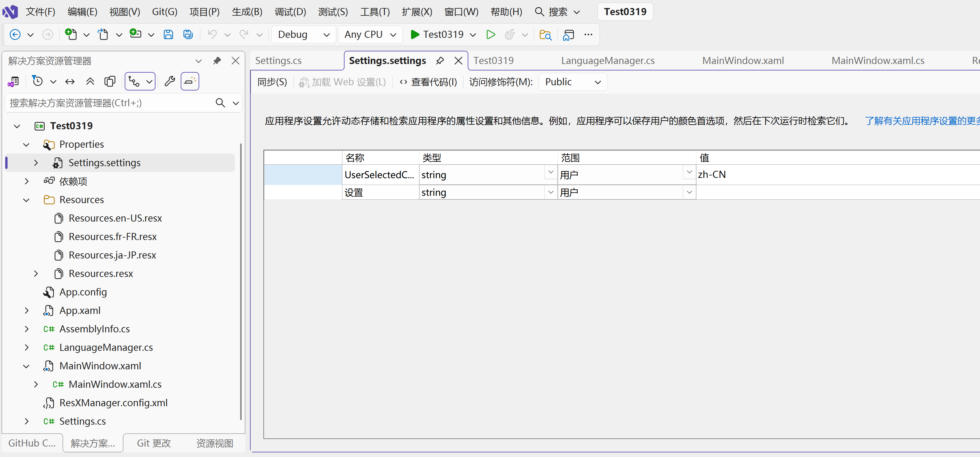The width and height of the screenshot is (980, 457).
Task: Switch to LanguageManager.cs tab
Action: [x=607, y=61]
